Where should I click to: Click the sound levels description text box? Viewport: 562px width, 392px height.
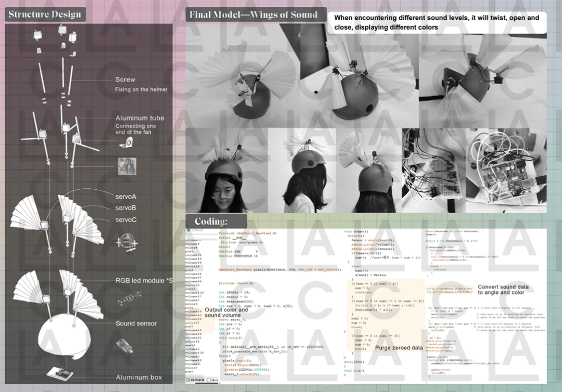coord(437,22)
